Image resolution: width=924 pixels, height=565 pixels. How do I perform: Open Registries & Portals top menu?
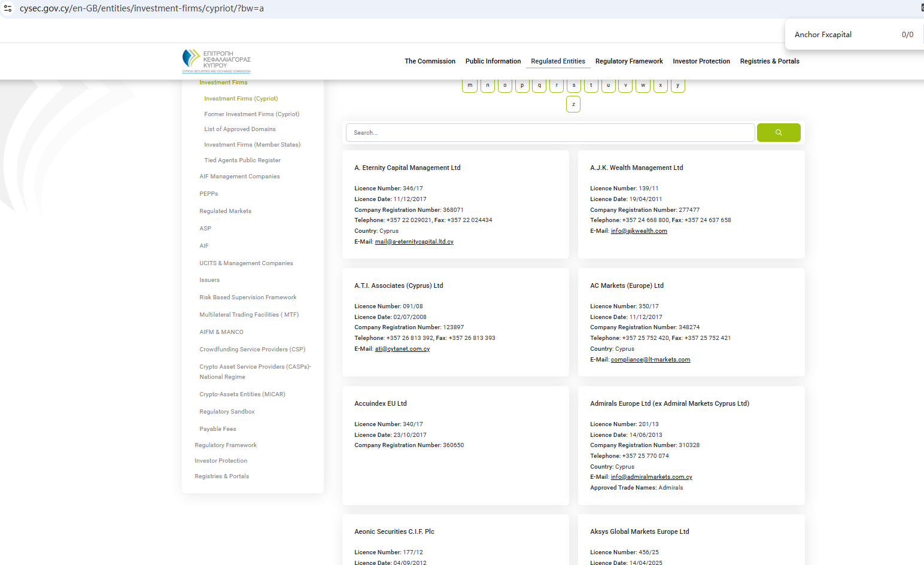coord(769,61)
